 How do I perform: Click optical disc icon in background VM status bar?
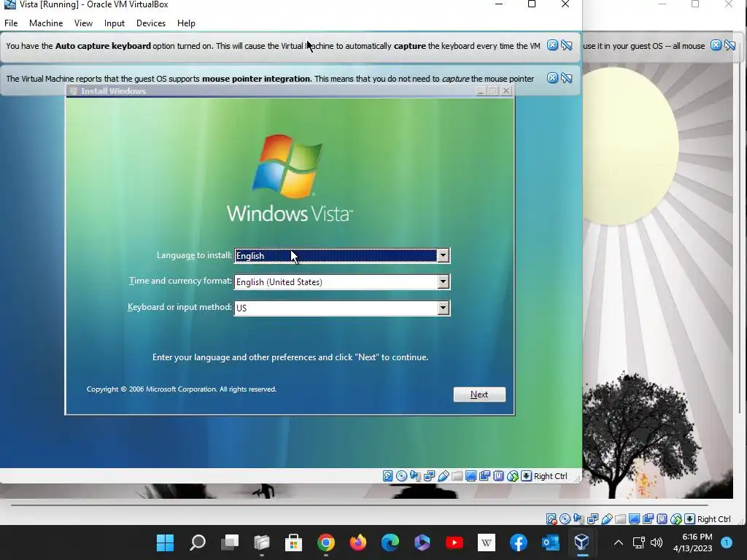pyautogui.click(x=565, y=519)
